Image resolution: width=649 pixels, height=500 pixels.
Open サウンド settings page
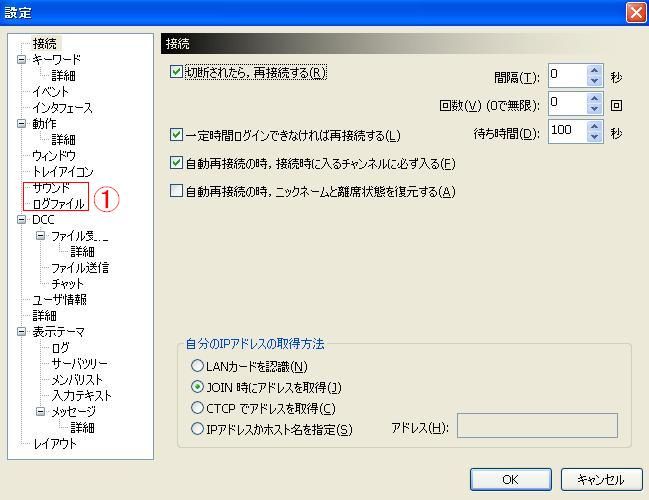coord(51,188)
